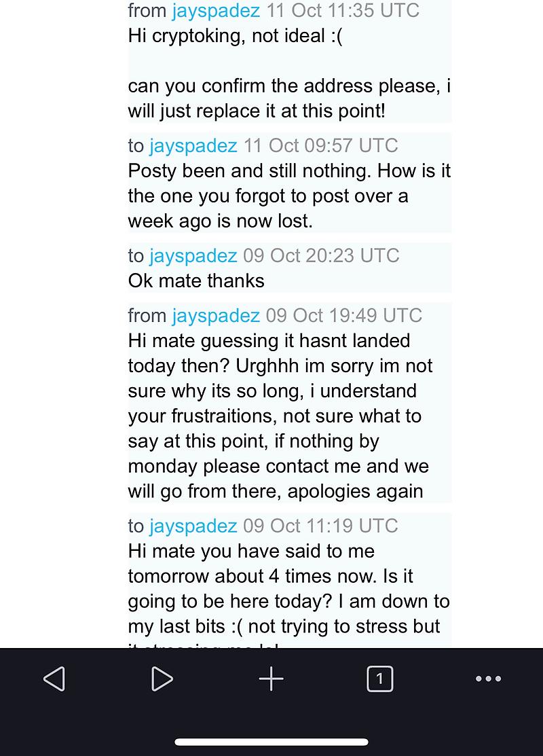Click jayspadez link in 09:57 message
This screenshot has width=543, height=756.
(193, 145)
